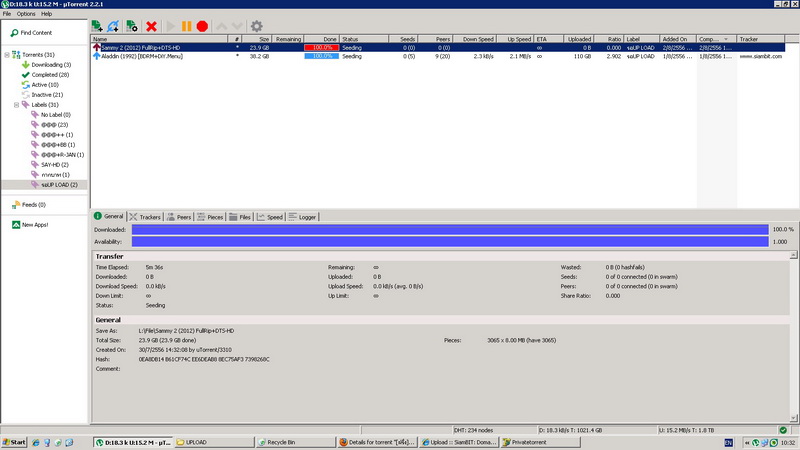800x450 pixels.
Task: Click the Add Torrent from URL icon
Action: point(113,26)
